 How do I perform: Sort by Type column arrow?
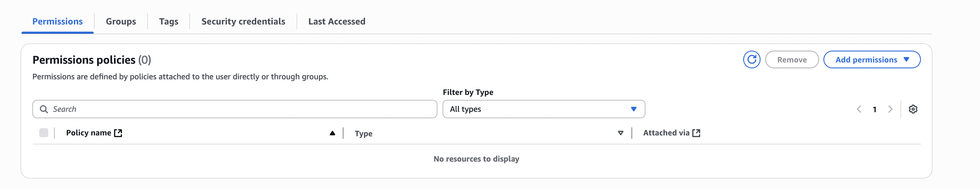[x=620, y=133]
